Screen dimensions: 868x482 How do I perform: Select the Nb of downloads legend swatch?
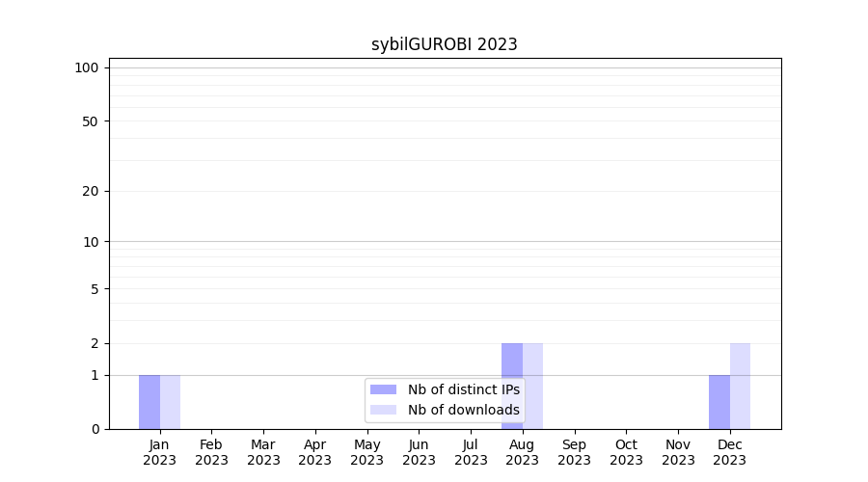[x=383, y=410]
